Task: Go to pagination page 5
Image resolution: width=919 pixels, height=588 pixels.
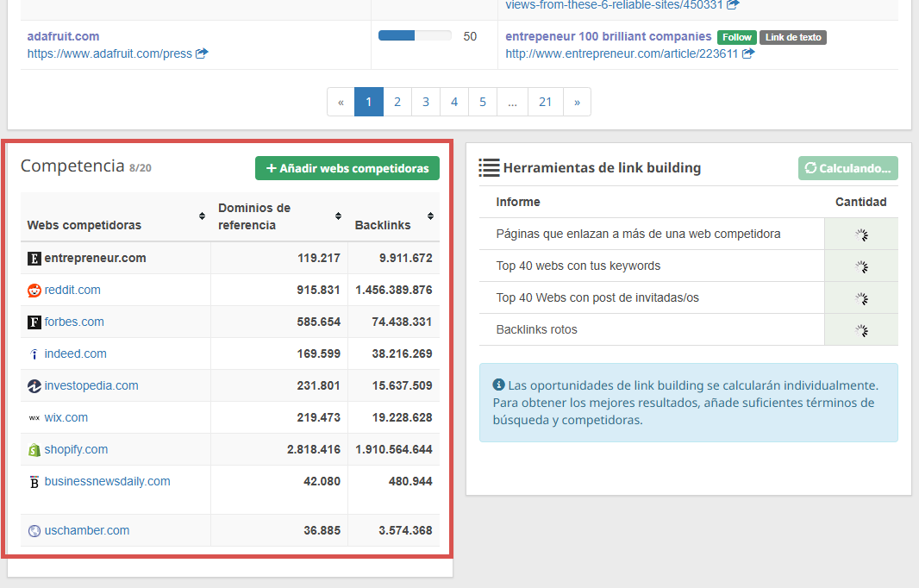Action: pos(483,102)
